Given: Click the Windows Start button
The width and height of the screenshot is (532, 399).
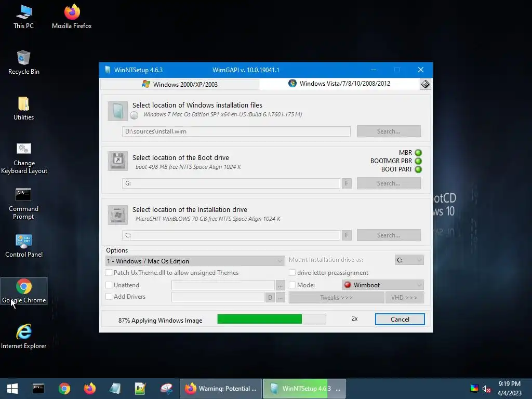Looking at the screenshot, I should (12, 389).
